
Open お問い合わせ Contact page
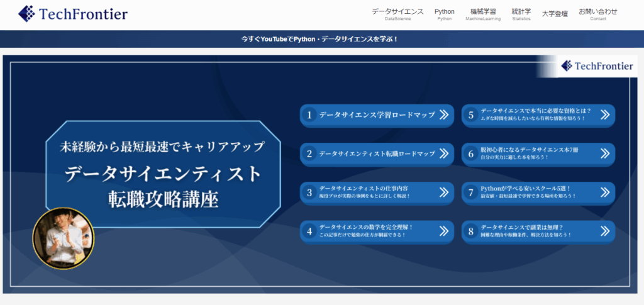pyautogui.click(x=597, y=14)
